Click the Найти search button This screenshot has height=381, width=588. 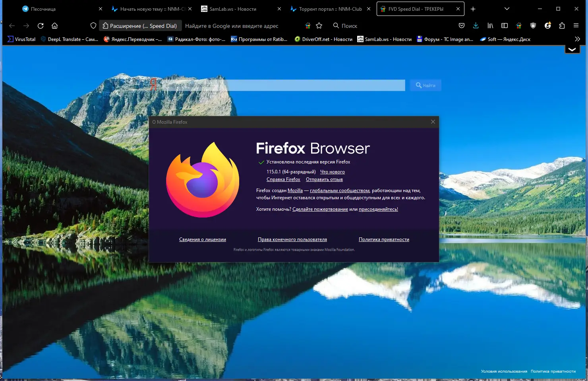[x=426, y=85]
